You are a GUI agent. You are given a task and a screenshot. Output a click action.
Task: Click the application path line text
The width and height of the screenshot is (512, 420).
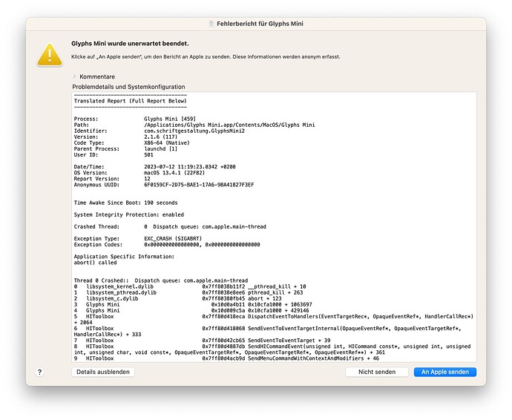click(229, 125)
